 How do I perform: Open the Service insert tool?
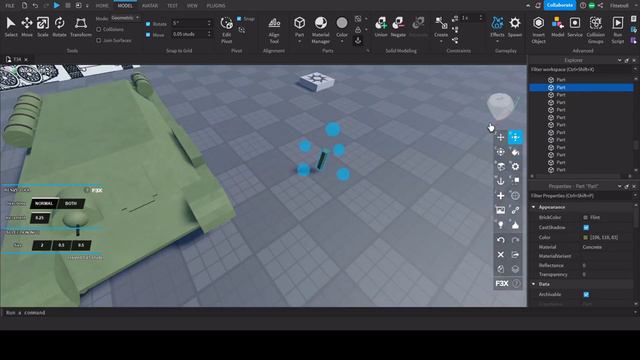(575, 27)
